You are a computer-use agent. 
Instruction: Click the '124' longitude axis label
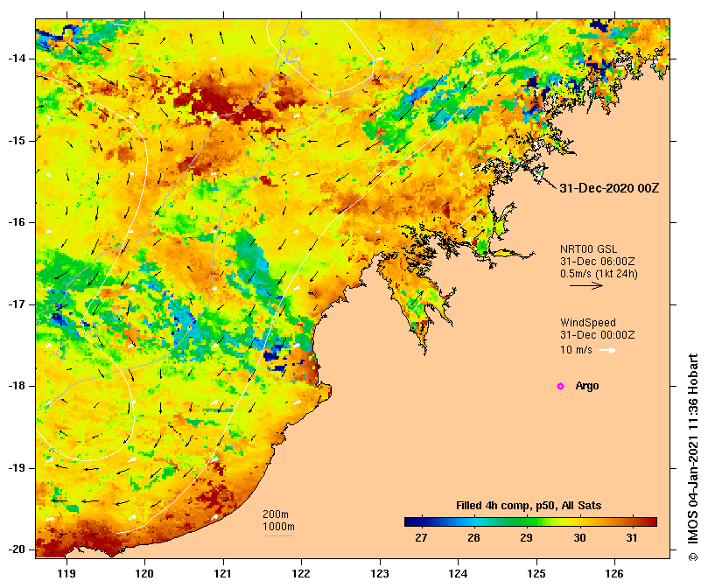459,574
